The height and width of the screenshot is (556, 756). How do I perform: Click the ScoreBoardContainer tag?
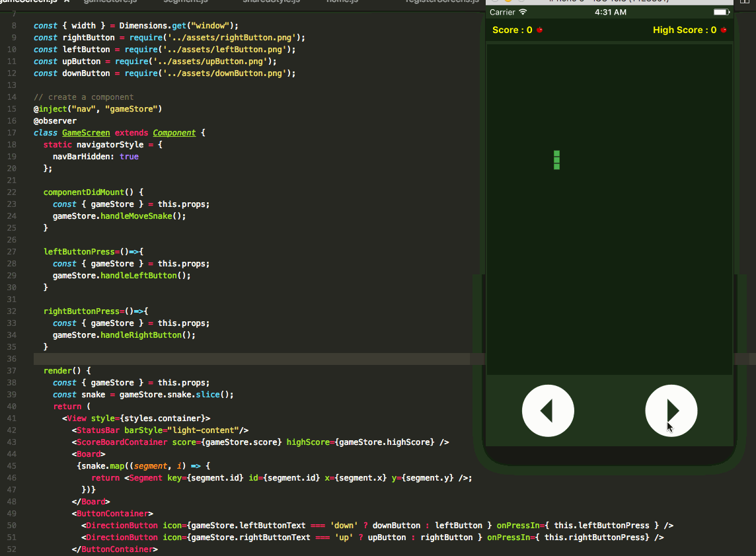260,442
